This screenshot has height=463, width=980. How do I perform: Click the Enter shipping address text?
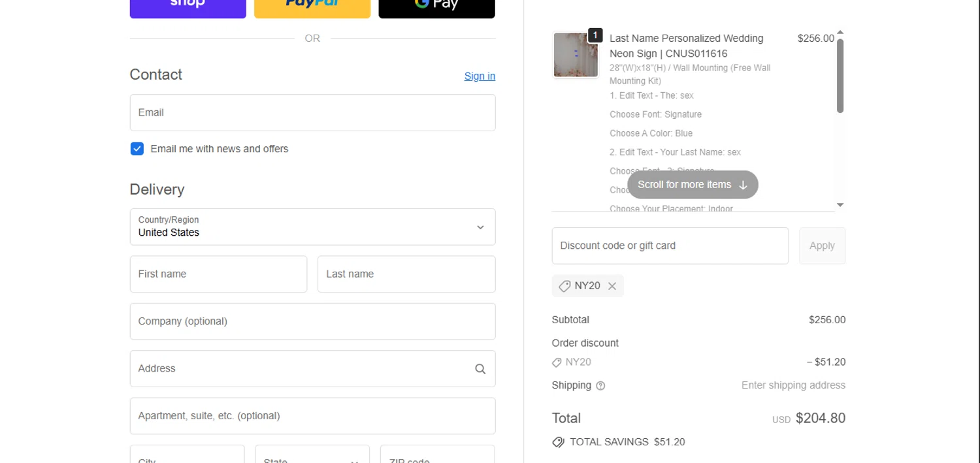click(x=793, y=385)
